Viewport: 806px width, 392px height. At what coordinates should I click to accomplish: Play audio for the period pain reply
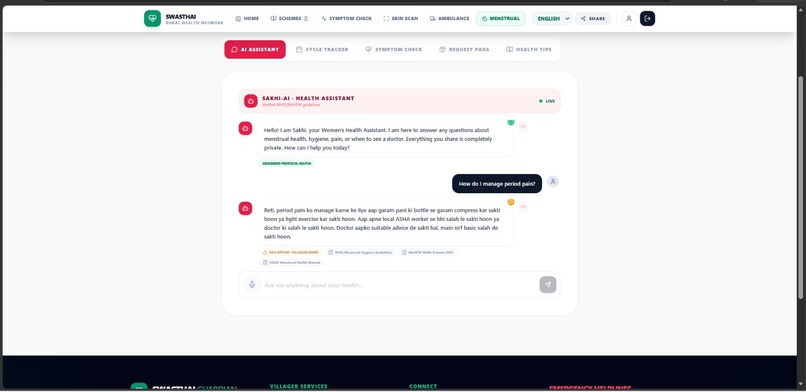[523, 207]
